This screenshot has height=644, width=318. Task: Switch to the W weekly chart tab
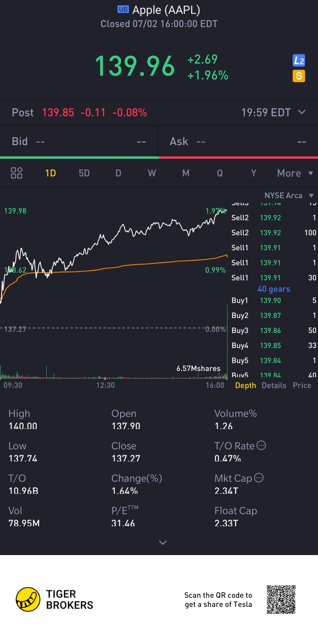(x=152, y=173)
